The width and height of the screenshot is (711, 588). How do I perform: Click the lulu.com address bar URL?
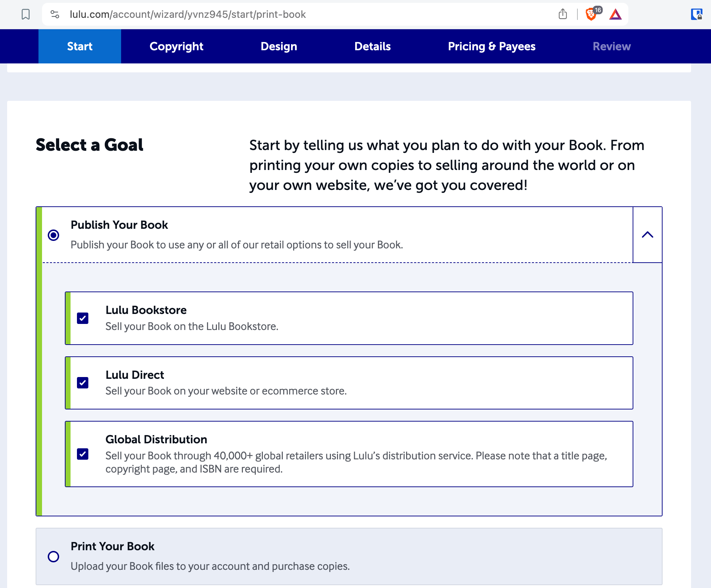click(188, 14)
